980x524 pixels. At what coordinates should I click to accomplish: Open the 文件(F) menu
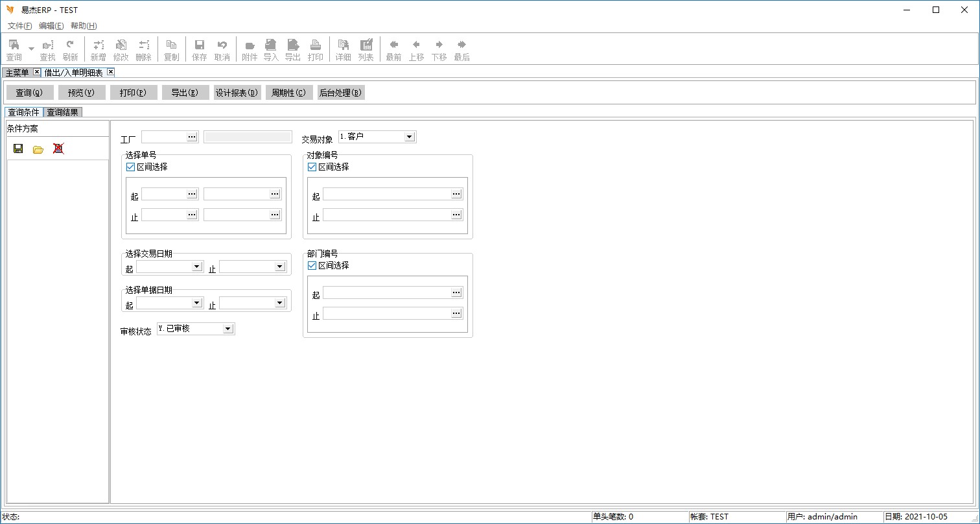[x=19, y=26]
